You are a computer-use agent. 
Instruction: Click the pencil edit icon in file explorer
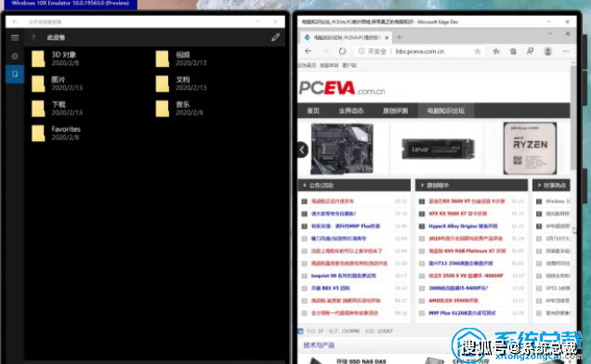pos(275,37)
